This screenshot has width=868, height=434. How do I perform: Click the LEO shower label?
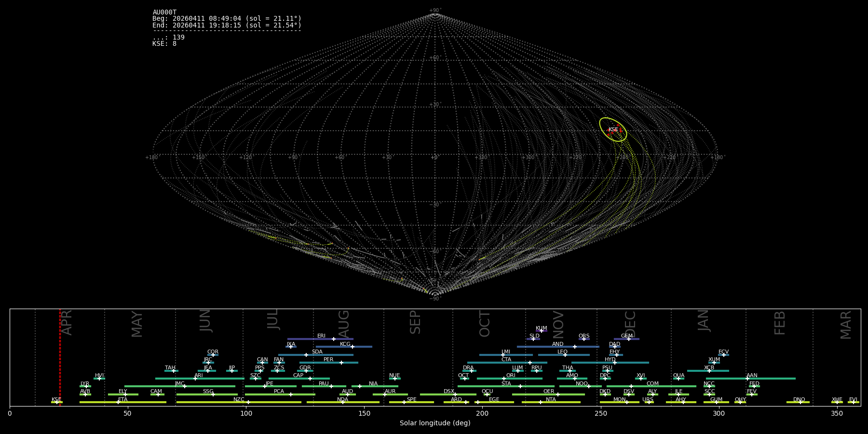coord(562,352)
